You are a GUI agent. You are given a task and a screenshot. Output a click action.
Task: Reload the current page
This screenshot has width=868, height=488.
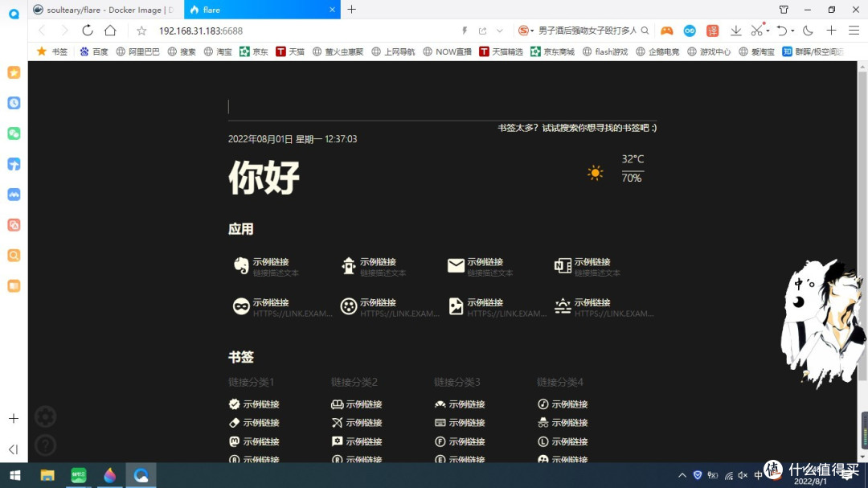coord(88,31)
